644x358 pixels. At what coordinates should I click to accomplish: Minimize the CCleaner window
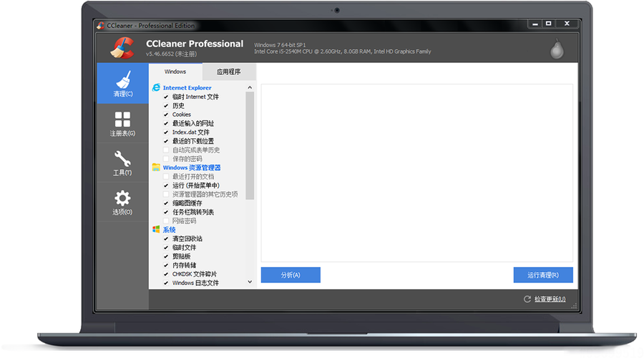point(535,24)
